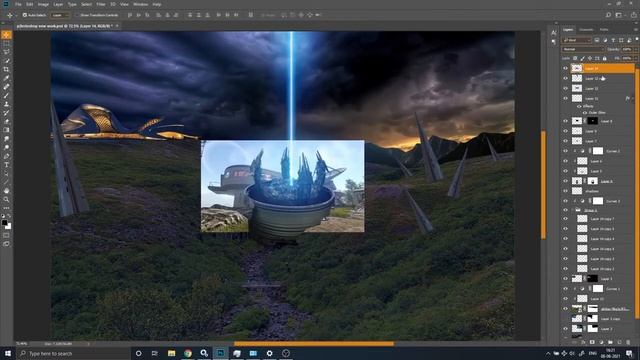Click the canvas vertical scrollbar
The image size is (640, 360).
pyautogui.click(x=543, y=185)
